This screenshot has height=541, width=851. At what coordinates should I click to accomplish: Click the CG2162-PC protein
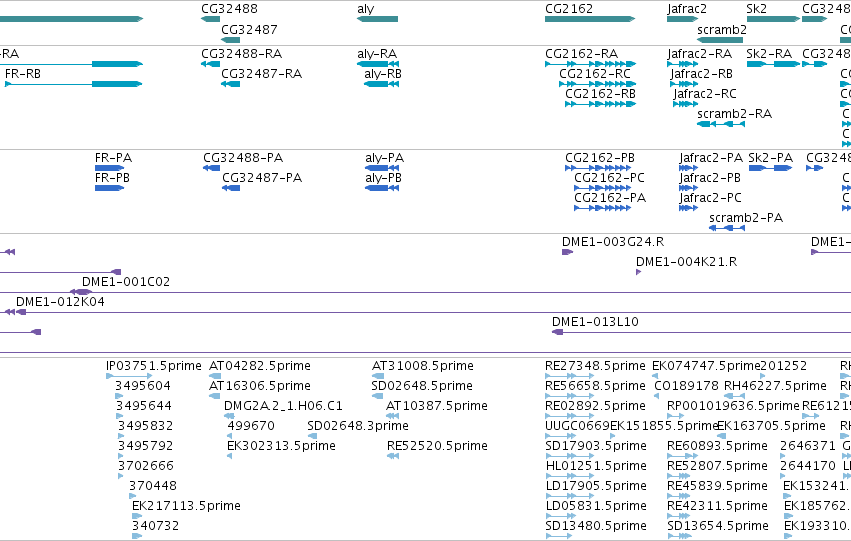tap(602, 188)
